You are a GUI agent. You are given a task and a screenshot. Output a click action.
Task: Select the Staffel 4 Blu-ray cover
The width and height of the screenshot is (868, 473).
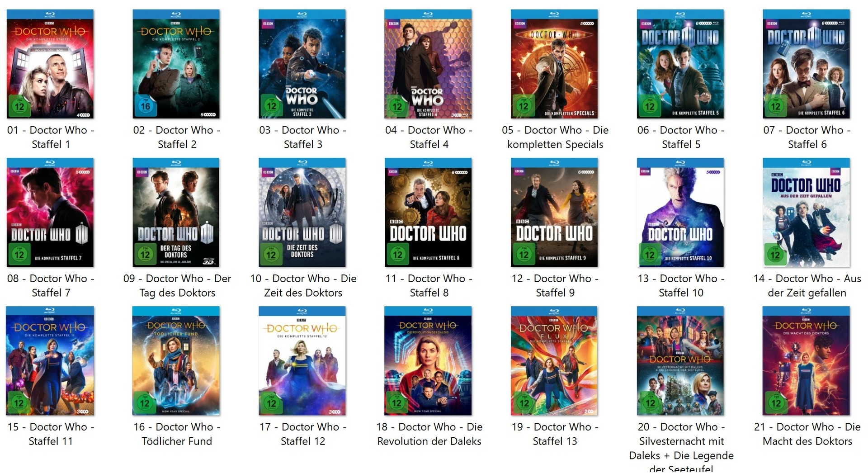[428, 64]
